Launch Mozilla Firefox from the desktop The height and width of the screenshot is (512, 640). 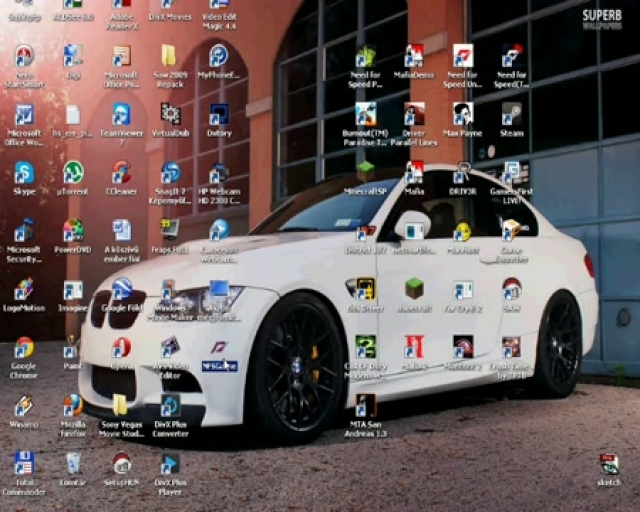click(x=73, y=406)
